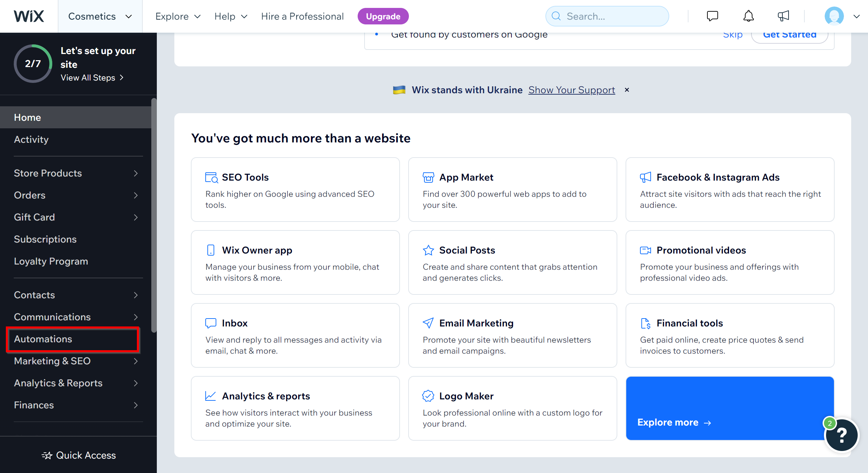Open the notifications bell
This screenshot has height=473, width=868.
748,16
